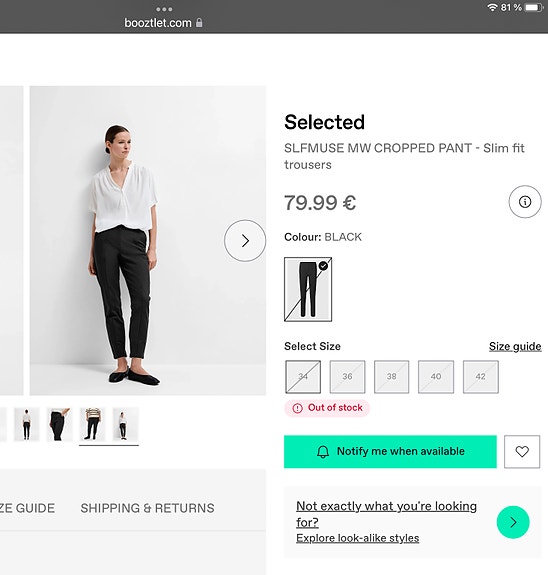Select size 38
Image resolution: width=548 pixels, height=575 pixels.
tap(391, 377)
